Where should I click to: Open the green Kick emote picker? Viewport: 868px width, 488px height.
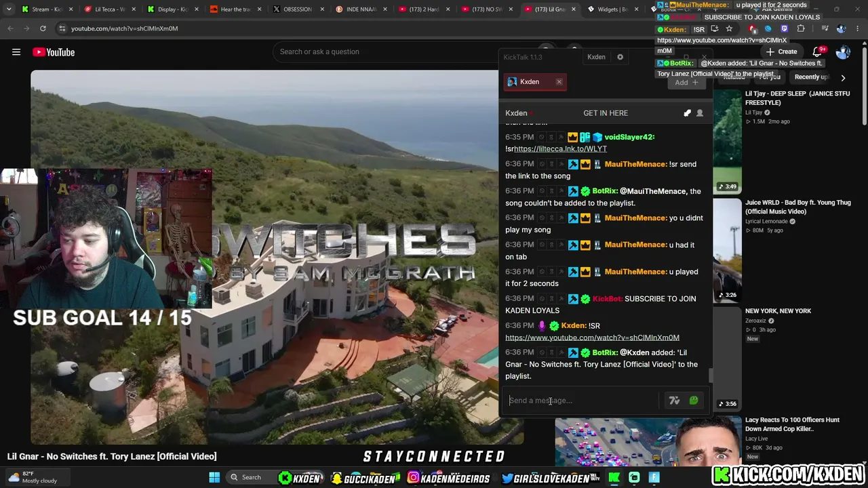[x=694, y=401]
